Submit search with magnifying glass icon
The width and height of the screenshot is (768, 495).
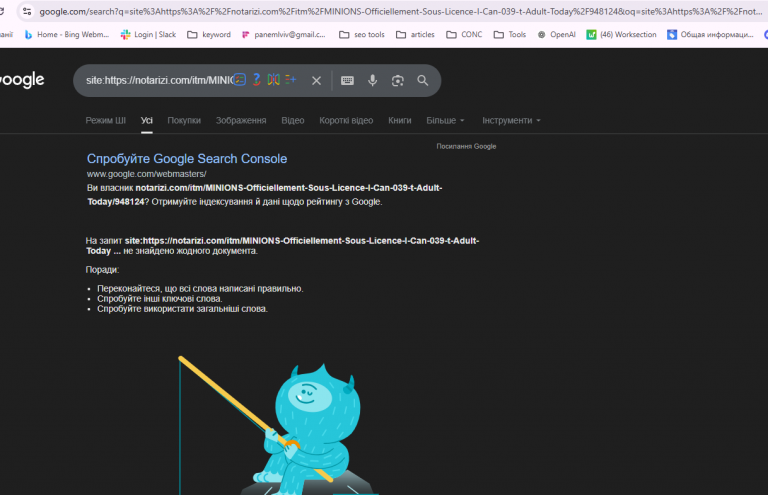423,80
